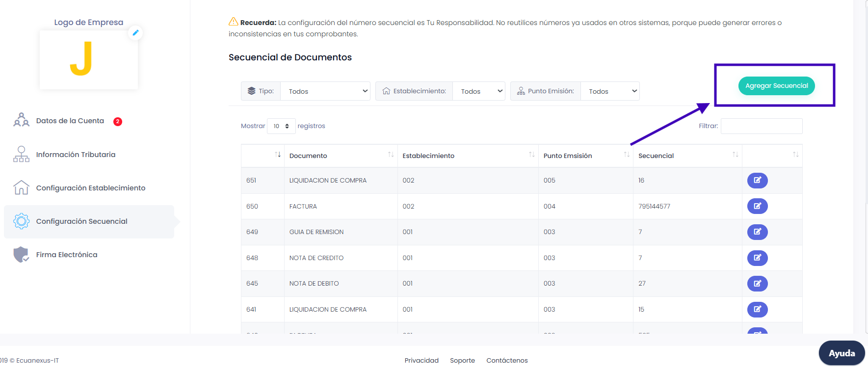Click the Filtrar search input field
868x371 pixels.
762,126
